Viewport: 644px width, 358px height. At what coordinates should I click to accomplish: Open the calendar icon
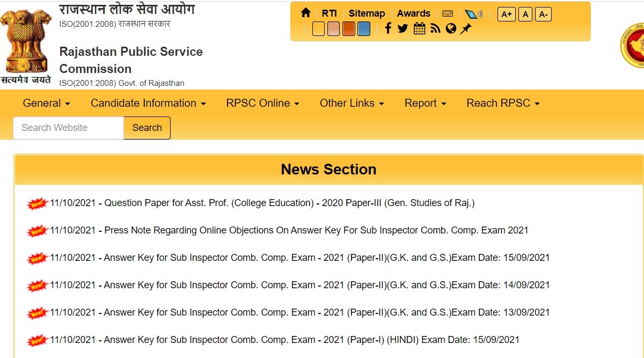point(420,28)
